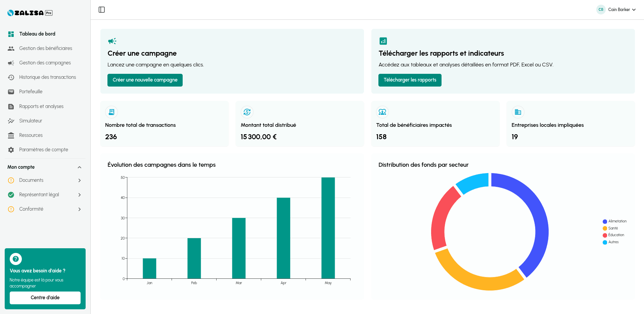
Task: Click the Portefeuille wallet icon
Action: click(11, 92)
